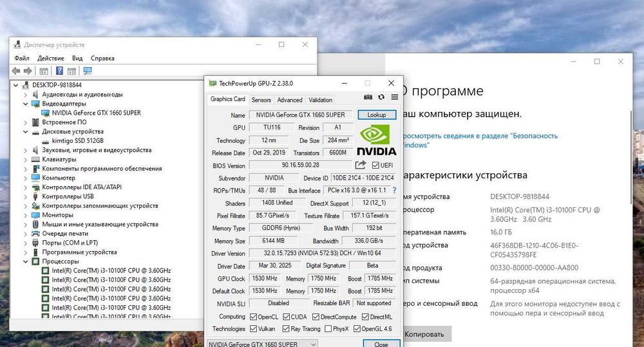The height and width of the screenshot is (347, 644).
Task: Expand the Программные устройства category
Action: click(26, 252)
